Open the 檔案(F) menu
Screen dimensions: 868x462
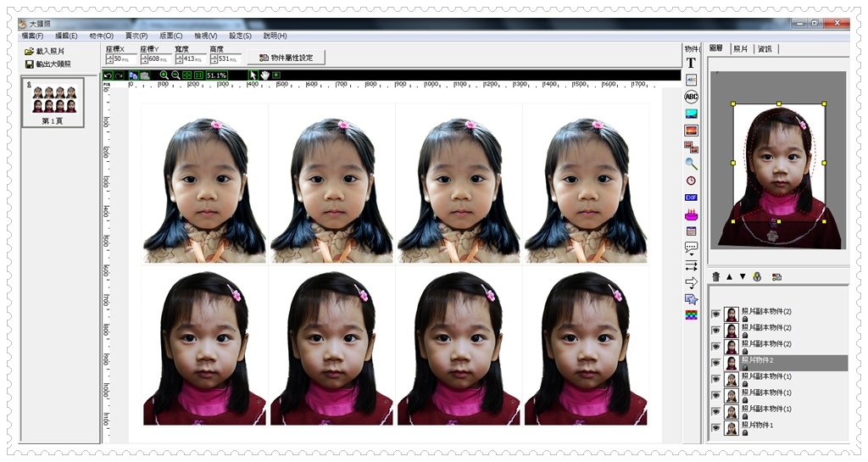[x=33, y=36]
